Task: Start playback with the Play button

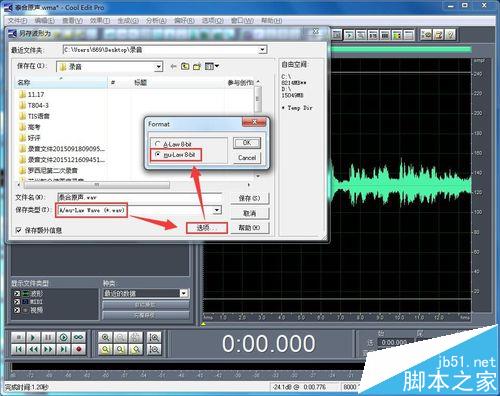Action: 33,337
